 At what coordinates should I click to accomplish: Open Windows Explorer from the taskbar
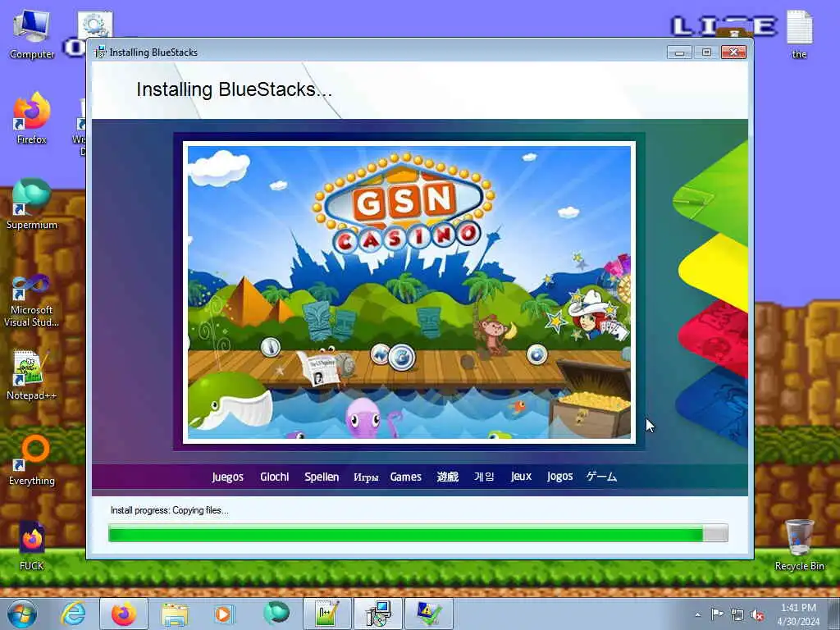175,614
